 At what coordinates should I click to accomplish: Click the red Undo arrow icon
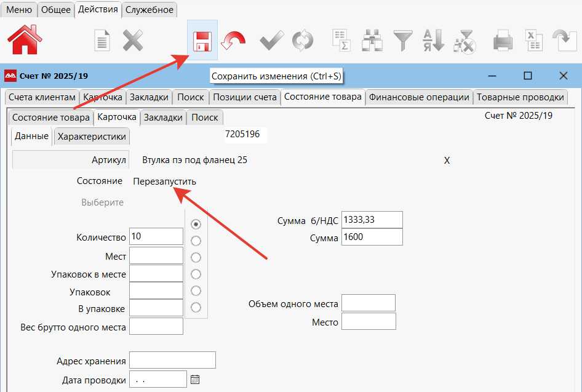pyautogui.click(x=234, y=41)
